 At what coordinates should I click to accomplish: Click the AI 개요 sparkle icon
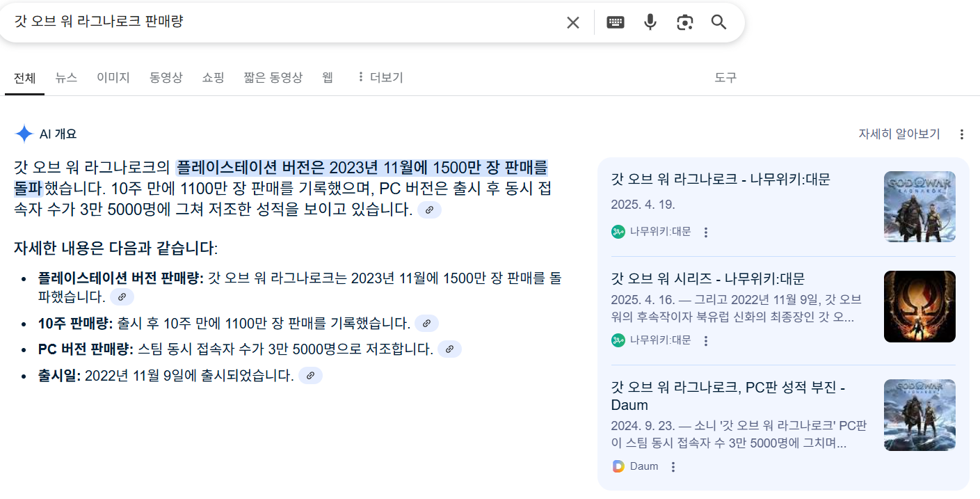[24, 134]
